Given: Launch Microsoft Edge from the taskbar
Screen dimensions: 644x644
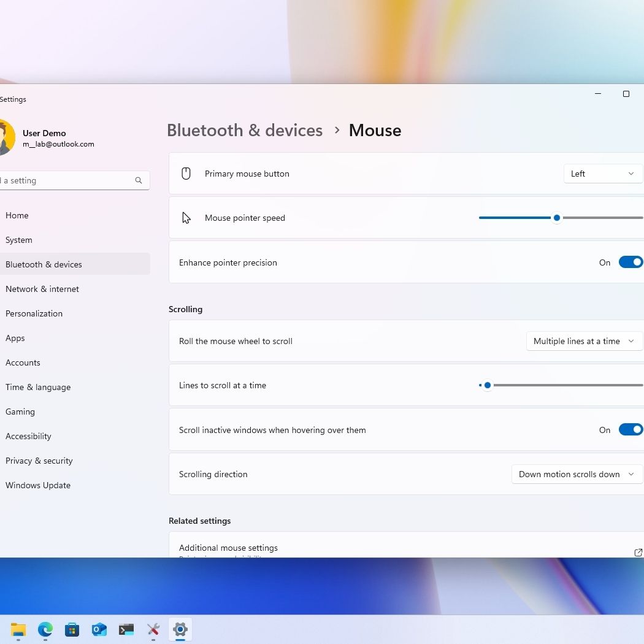Looking at the screenshot, I should coord(45,629).
